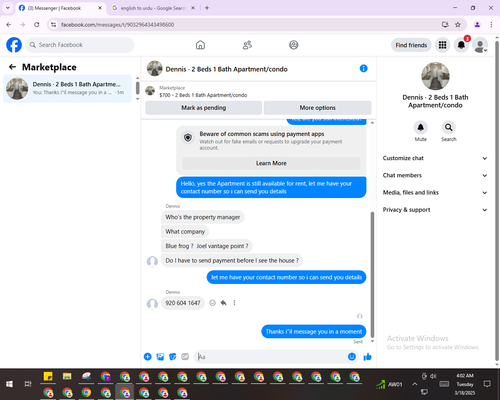Image resolution: width=500 pixels, height=400 pixels.
Task: Close the Messenger Facebook tab
Action: (x=100, y=8)
